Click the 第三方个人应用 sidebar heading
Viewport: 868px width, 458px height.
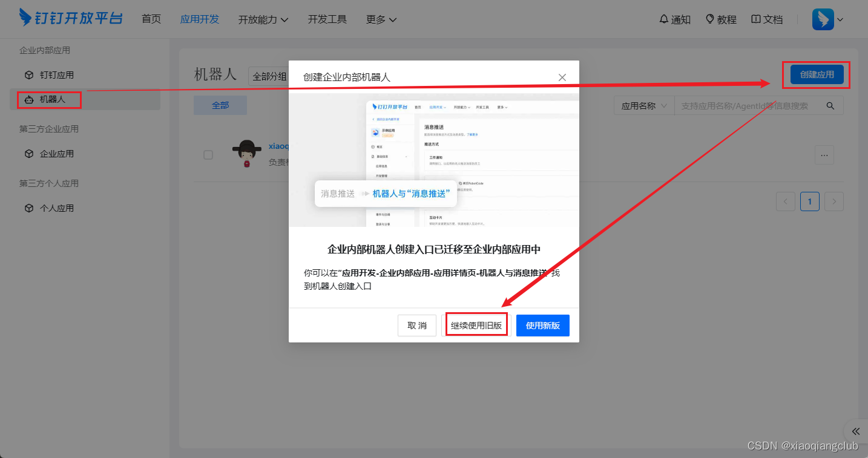tap(49, 183)
